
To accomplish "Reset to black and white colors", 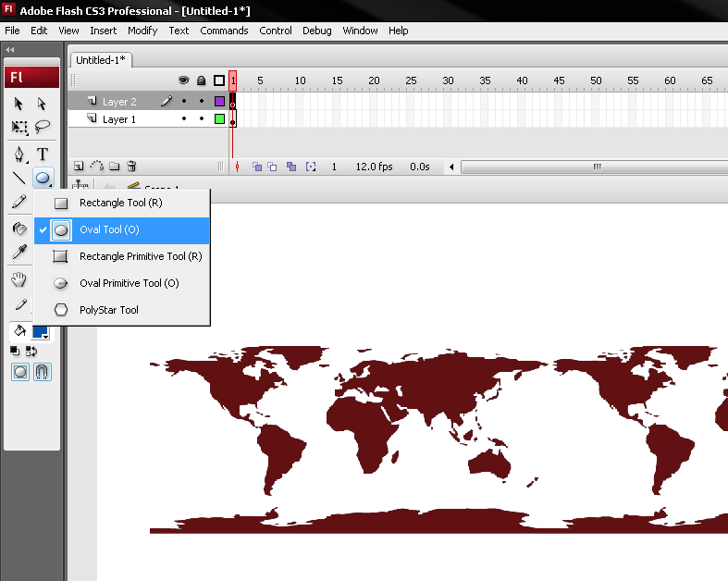I will click(15, 352).
